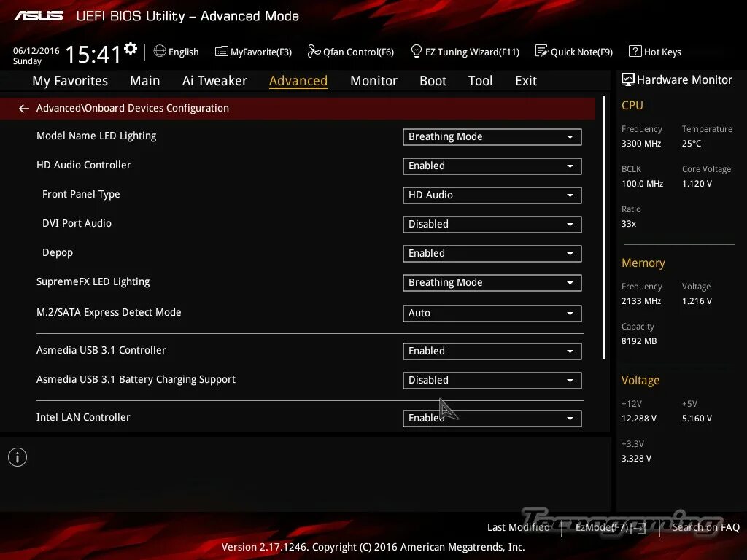Click the info circle icon
The image size is (747, 560).
pyautogui.click(x=18, y=457)
